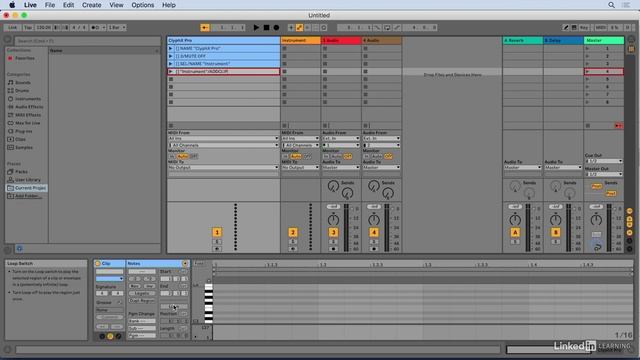Toggle track 1 activator button
640x360 pixels.
pos(217,232)
